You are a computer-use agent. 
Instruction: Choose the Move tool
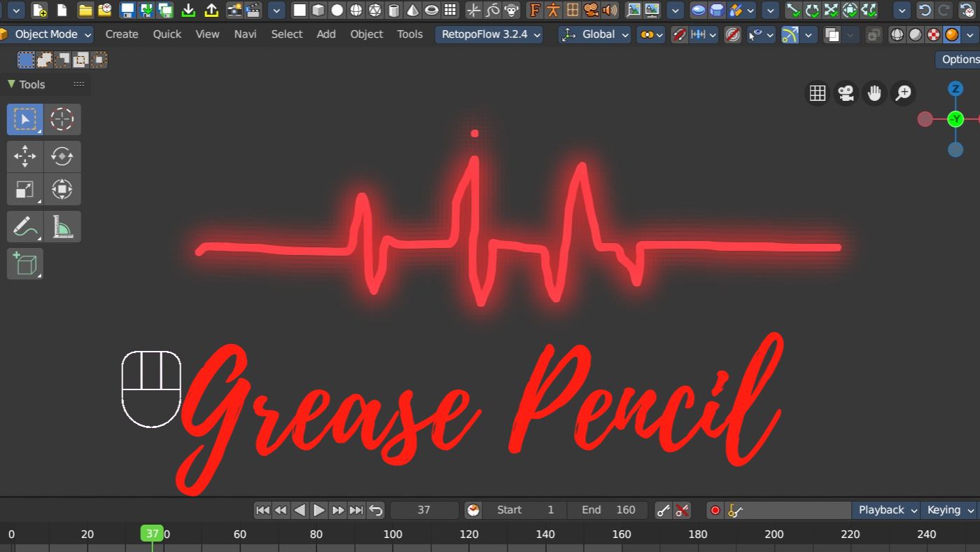click(25, 157)
